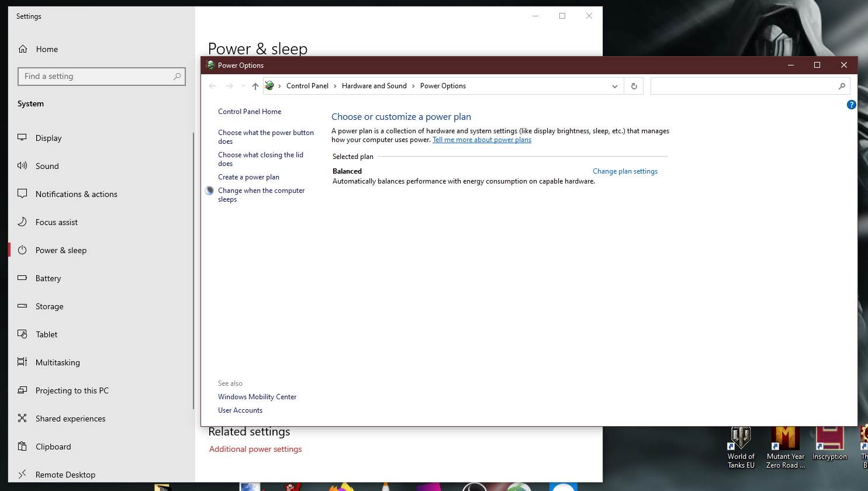
Task: Click the Control Panel search field
Action: 743,86
